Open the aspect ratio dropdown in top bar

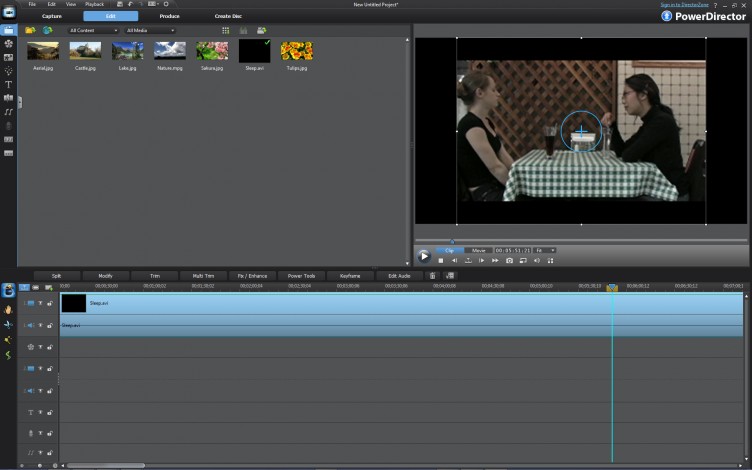(x=153, y=4)
